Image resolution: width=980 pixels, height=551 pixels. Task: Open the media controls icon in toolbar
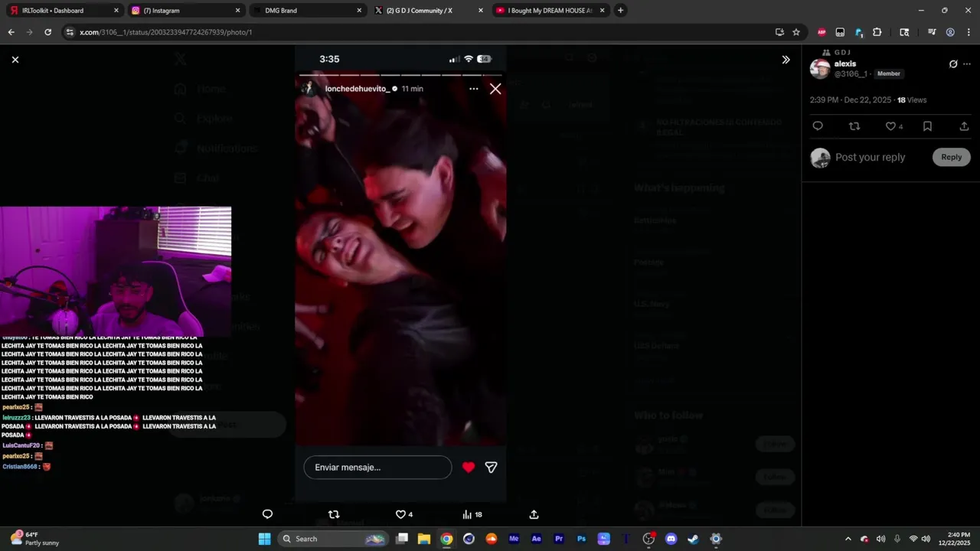click(932, 32)
